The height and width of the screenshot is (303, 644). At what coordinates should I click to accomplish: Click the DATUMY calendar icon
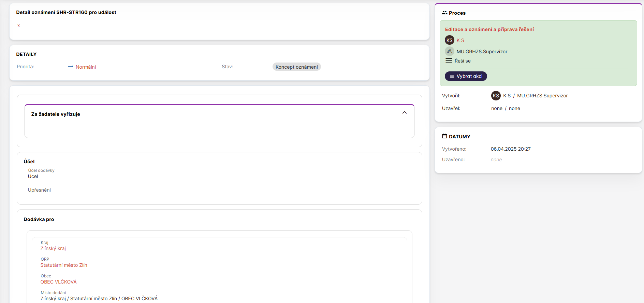pos(444,136)
